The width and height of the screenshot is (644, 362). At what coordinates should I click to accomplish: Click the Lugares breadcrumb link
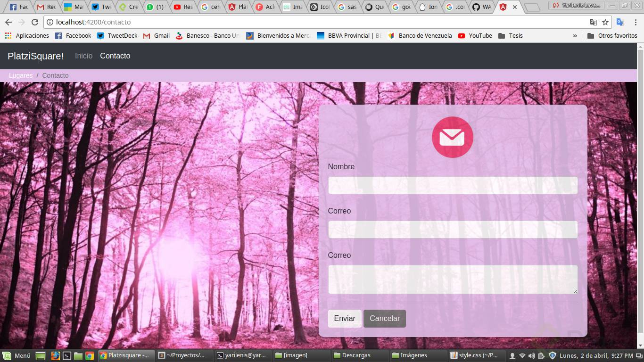coord(21,75)
